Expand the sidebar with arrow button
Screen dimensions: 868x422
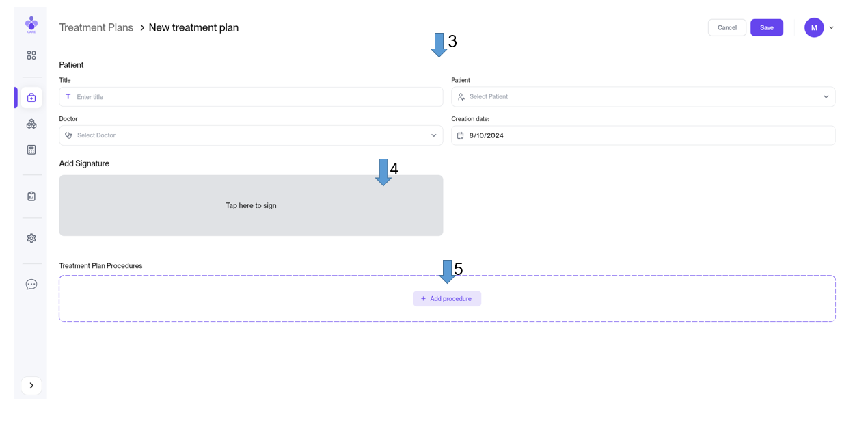(31, 386)
